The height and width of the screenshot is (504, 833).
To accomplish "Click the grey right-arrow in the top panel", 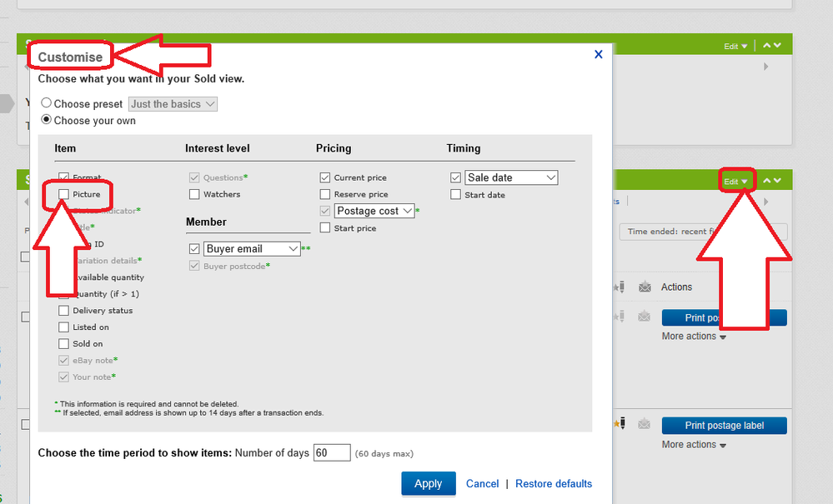I will tap(766, 67).
